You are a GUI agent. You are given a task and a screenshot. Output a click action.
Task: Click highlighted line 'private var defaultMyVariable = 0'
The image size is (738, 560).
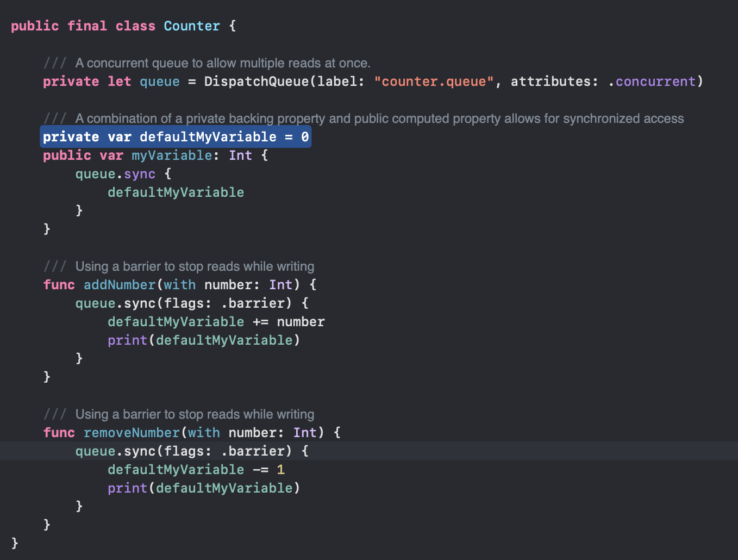click(176, 137)
